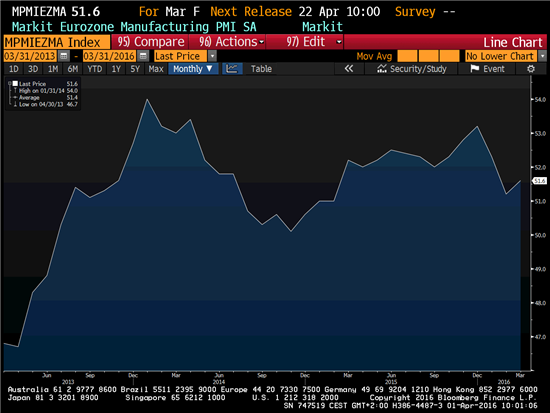Click the dropdown arrow next to Edit

coord(339,42)
